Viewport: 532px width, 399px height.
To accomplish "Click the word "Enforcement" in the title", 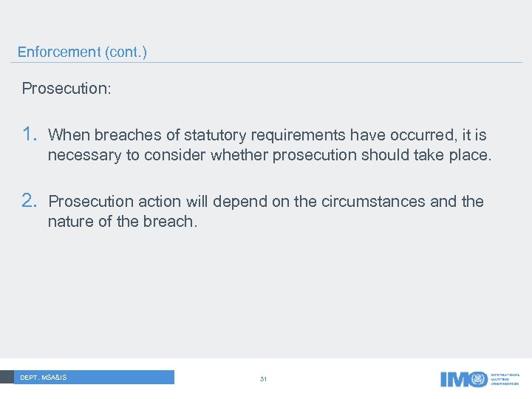I will pos(59,52).
